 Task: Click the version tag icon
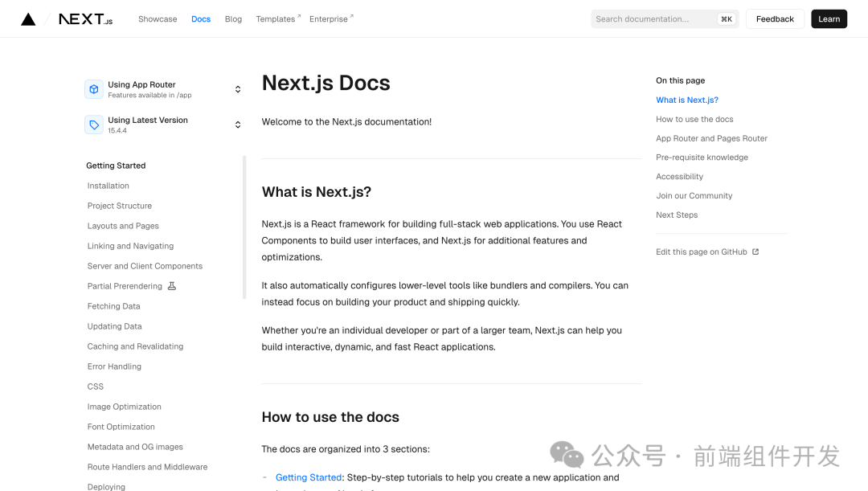pyautogui.click(x=94, y=125)
